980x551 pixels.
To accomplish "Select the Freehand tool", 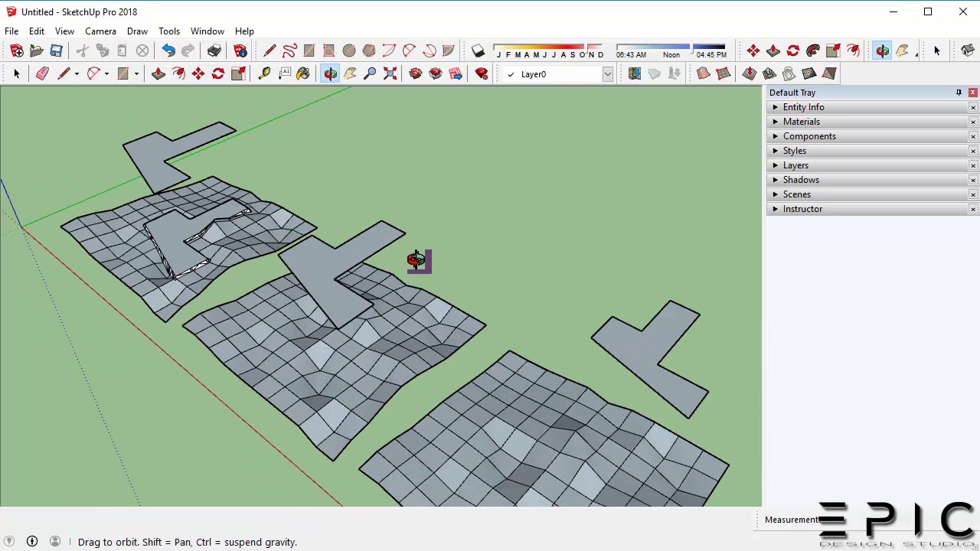I will (x=289, y=51).
